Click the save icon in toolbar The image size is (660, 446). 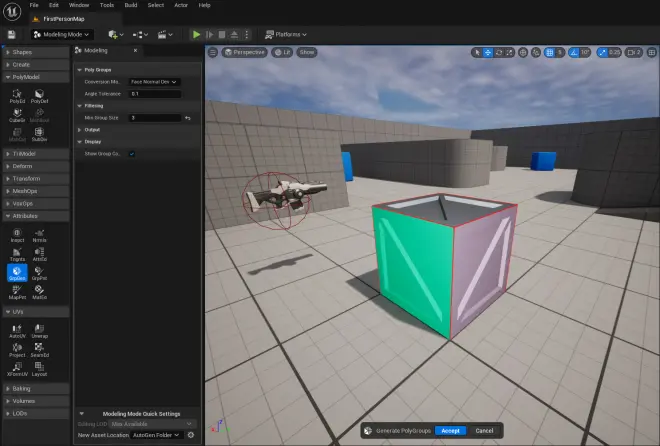tap(11, 35)
